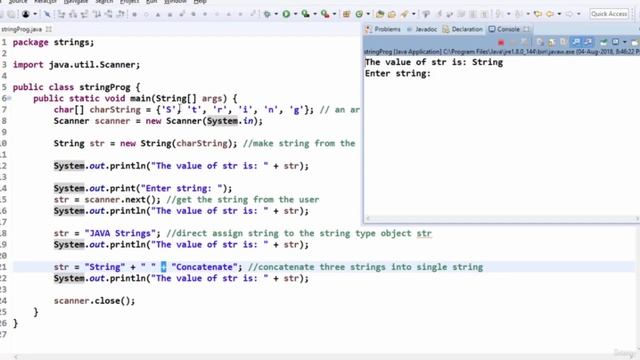Collapse the main method fold marker on line 6
The height and width of the screenshot is (360, 640).
click(x=9, y=98)
